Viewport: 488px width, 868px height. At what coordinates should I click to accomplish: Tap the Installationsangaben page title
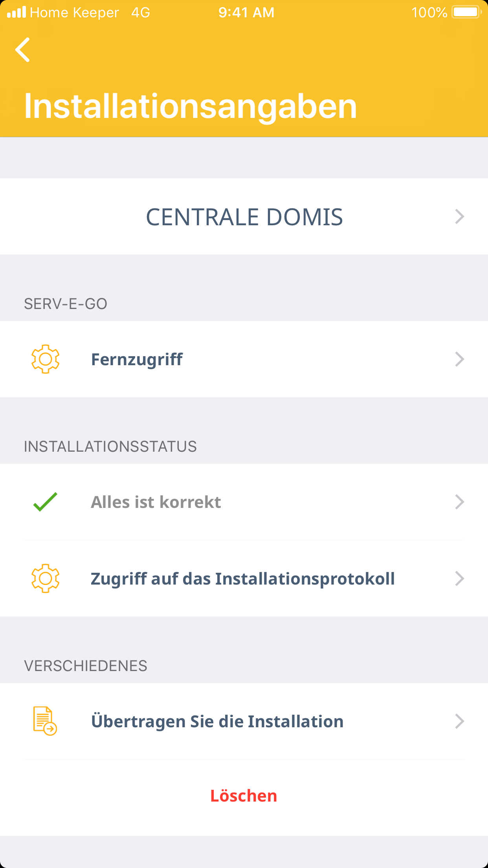(190, 106)
